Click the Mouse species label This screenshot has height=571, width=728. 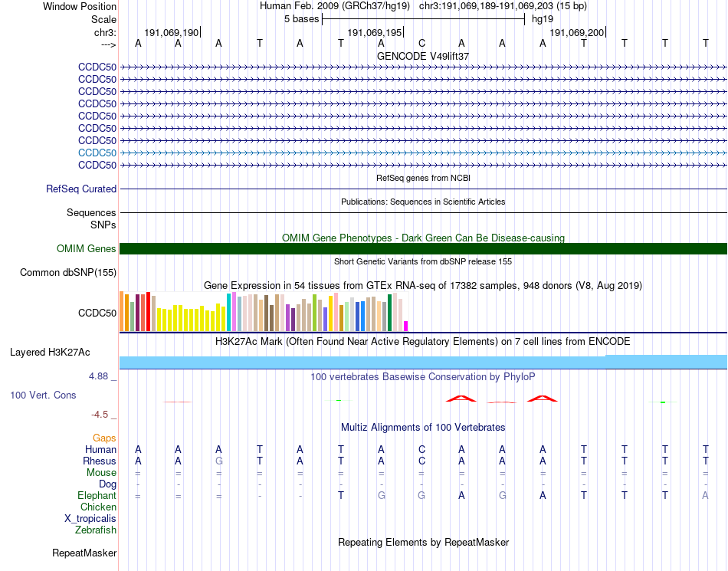click(x=101, y=473)
